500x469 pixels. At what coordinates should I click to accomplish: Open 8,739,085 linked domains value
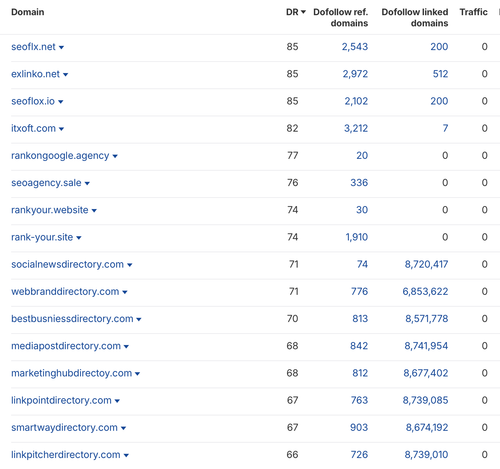425,400
